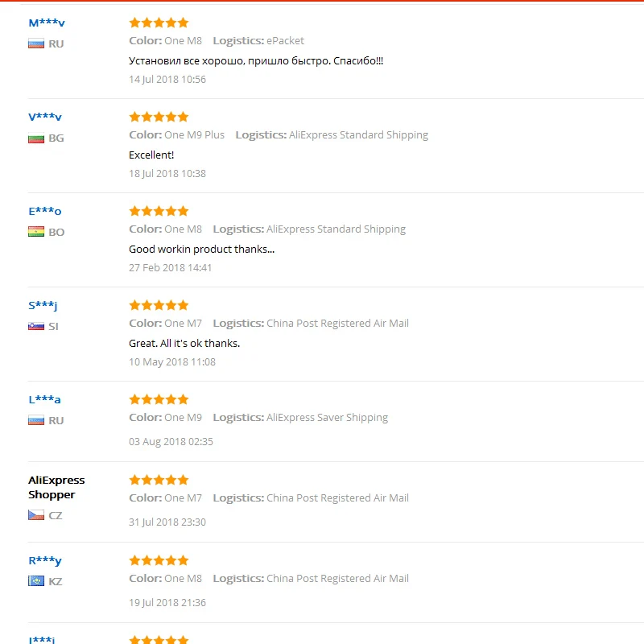Click the Czech flag icon next to CZ
The height and width of the screenshot is (644, 644).
[36, 515]
